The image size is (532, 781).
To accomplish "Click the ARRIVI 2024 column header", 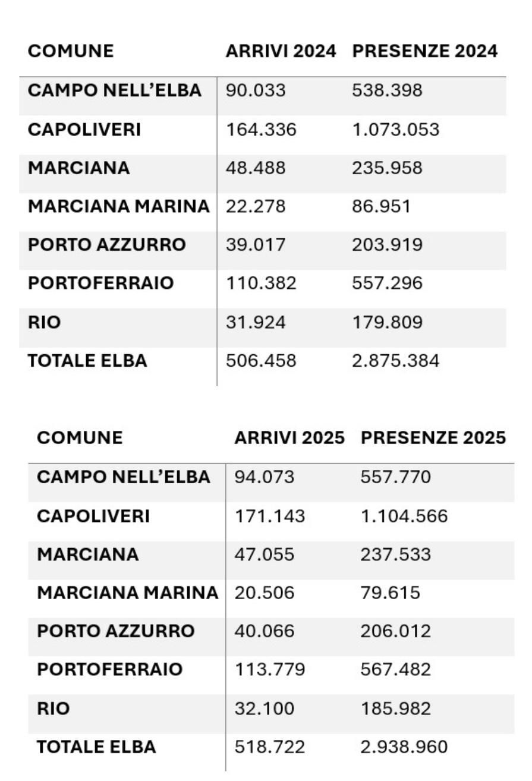I will tap(281, 52).
